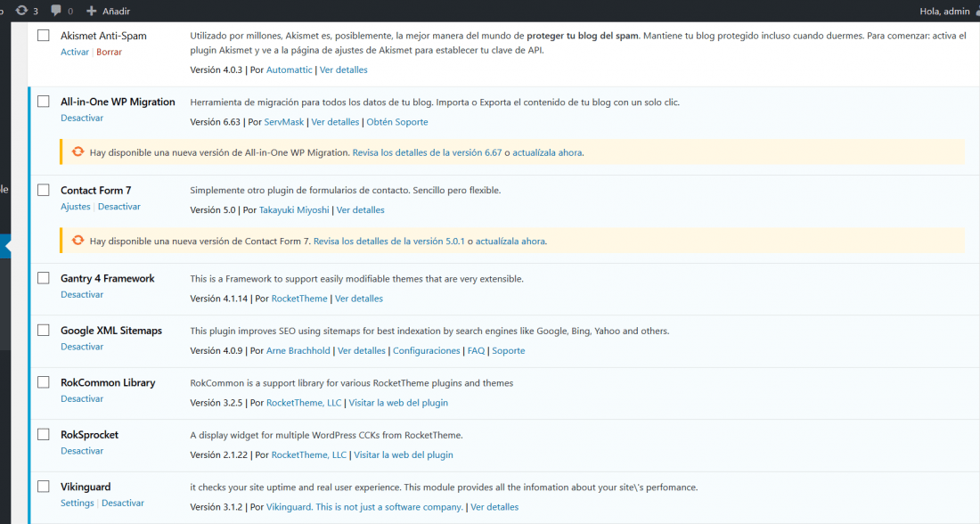Click the Akismet Anti-Spam plugin name
This screenshot has height=524, width=980.
103,36
